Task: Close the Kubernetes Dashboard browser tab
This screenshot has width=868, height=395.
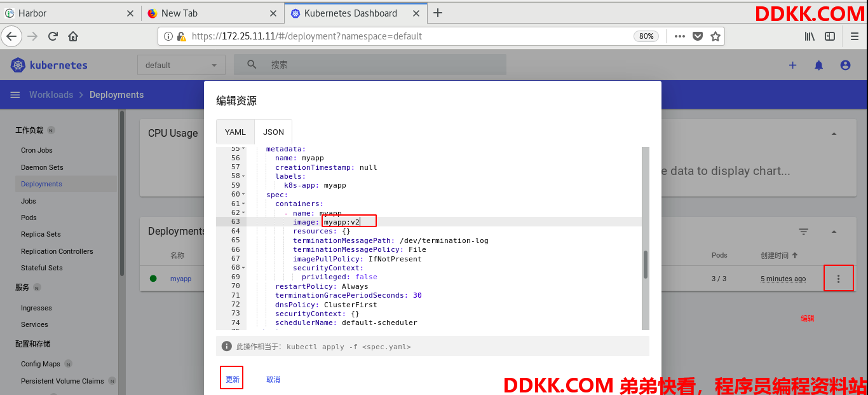Action: tap(416, 13)
